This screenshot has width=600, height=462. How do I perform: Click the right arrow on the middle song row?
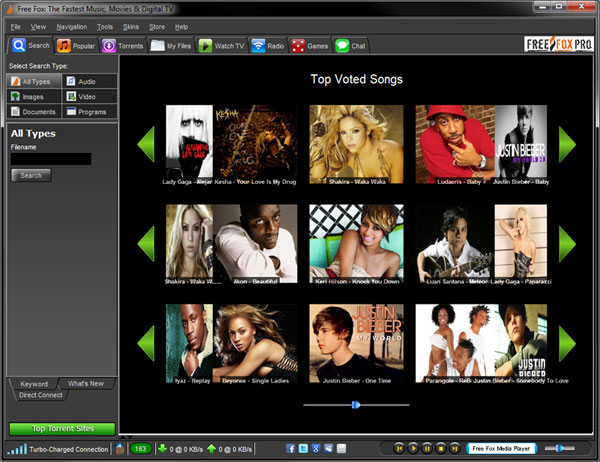tap(567, 244)
